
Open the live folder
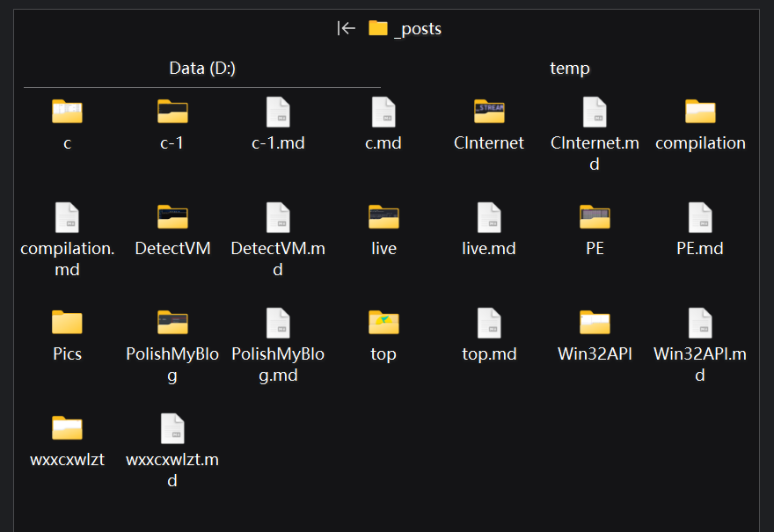tap(383, 218)
